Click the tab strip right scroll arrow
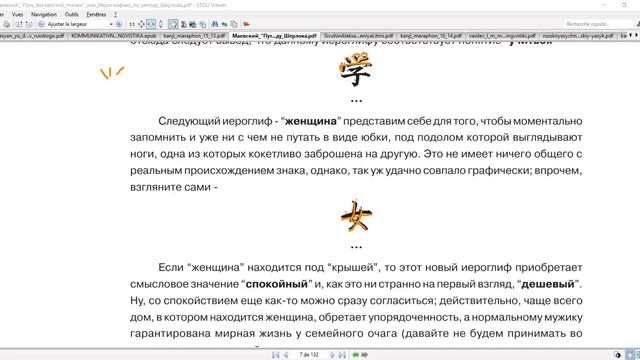 pos(636,36)
